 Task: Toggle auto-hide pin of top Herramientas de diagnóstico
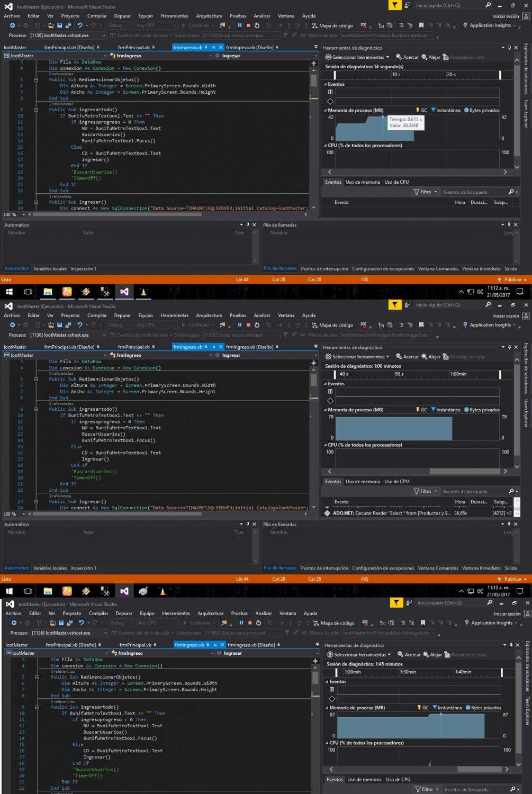[510, 48]
